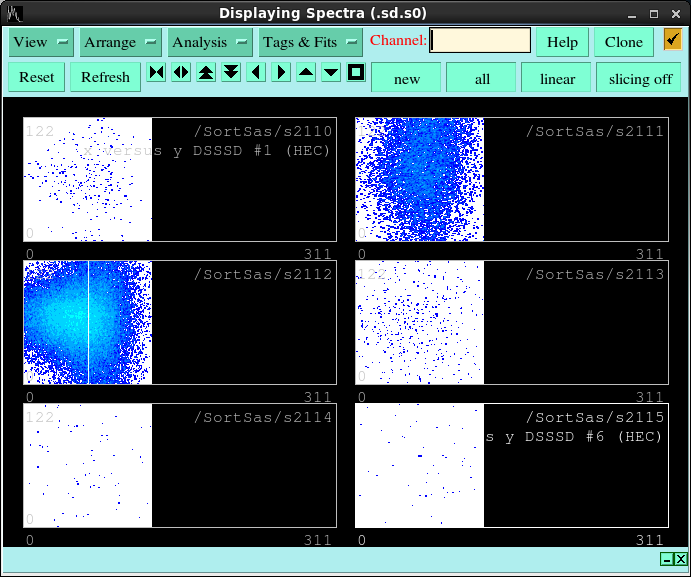Toggle the 'slicing off' button

tap(640, 78)
